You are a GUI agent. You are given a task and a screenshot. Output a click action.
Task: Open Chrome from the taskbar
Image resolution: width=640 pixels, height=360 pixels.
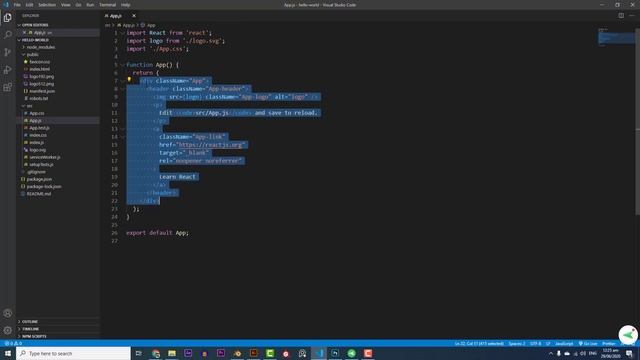pyautogui.click(x=156, y=353)
